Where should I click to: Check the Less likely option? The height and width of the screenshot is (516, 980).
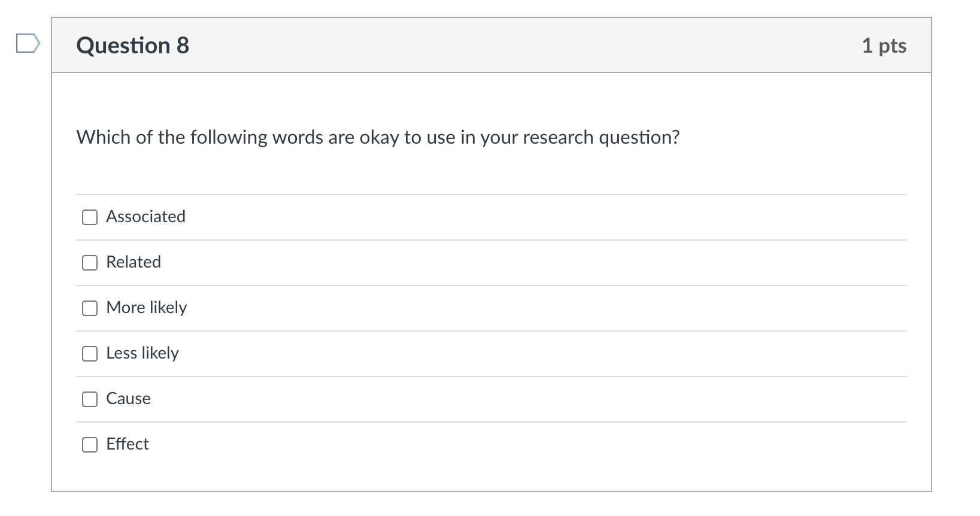coord(89,354)
